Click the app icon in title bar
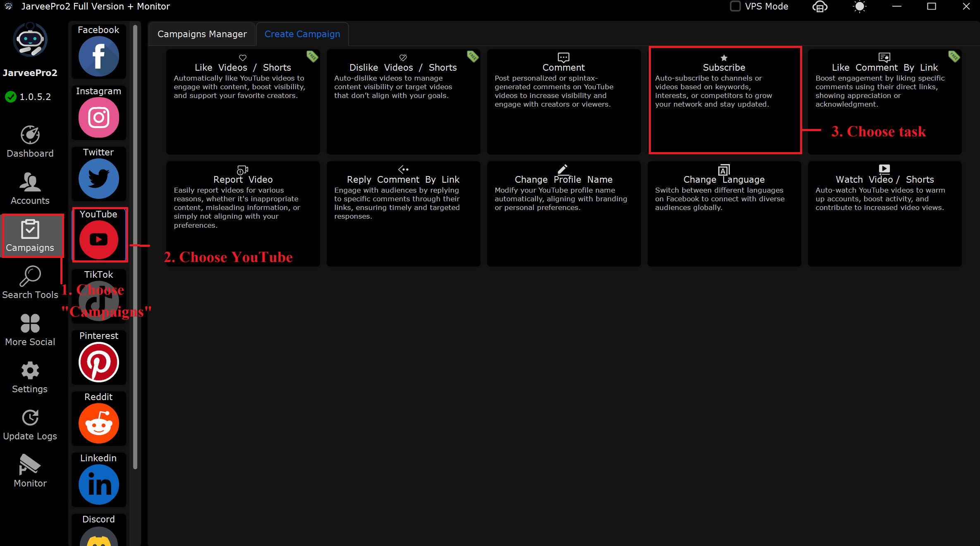Screen dimensions: 980x546 click(x=9, y=6)
